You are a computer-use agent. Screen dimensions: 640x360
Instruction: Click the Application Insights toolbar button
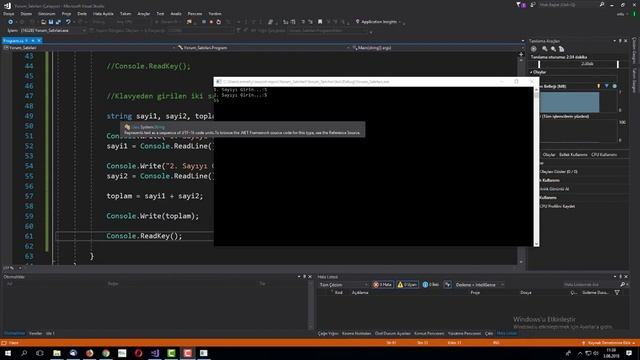pyautogui.click(x=378, y=22)
